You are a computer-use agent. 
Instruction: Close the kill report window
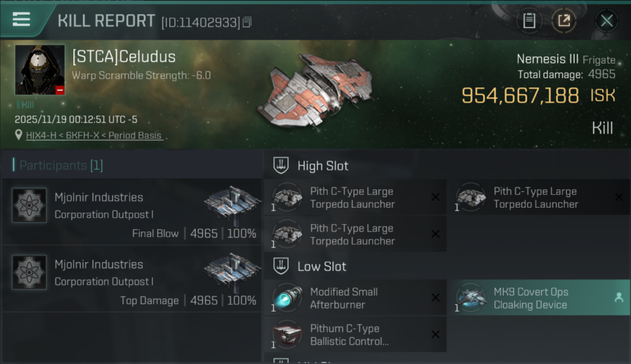607,21
